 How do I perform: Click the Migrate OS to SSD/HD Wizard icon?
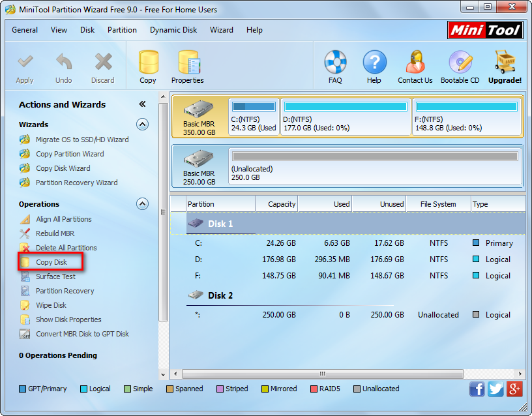25,140
